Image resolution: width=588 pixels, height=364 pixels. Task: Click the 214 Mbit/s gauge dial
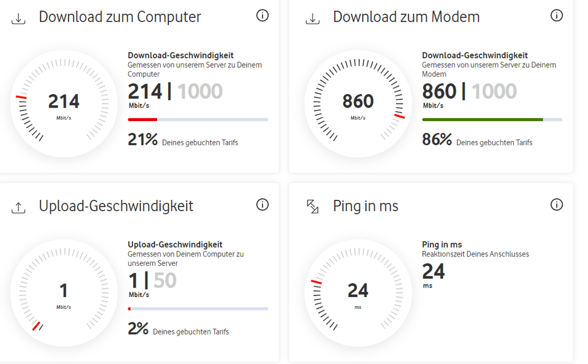(64, 103)
